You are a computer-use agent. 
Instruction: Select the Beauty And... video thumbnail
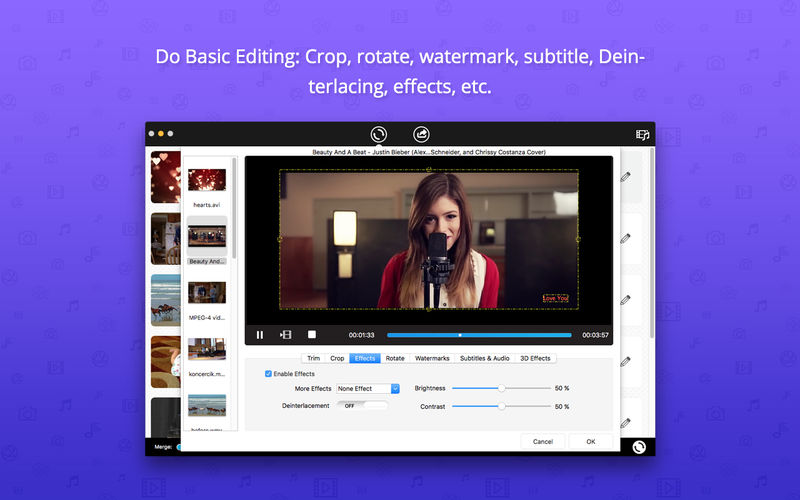click(207, 237)
